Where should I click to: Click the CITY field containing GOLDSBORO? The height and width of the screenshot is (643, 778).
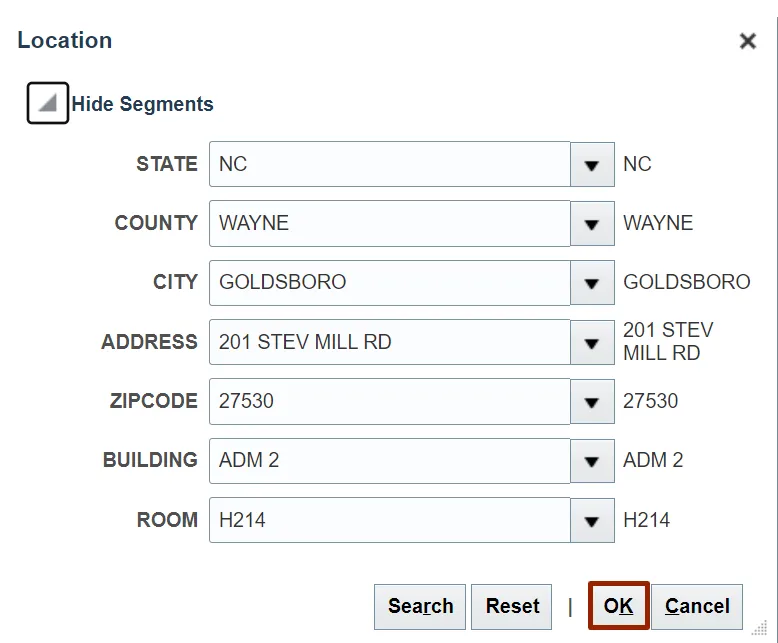pyautogui.click(x=389, y=283)
